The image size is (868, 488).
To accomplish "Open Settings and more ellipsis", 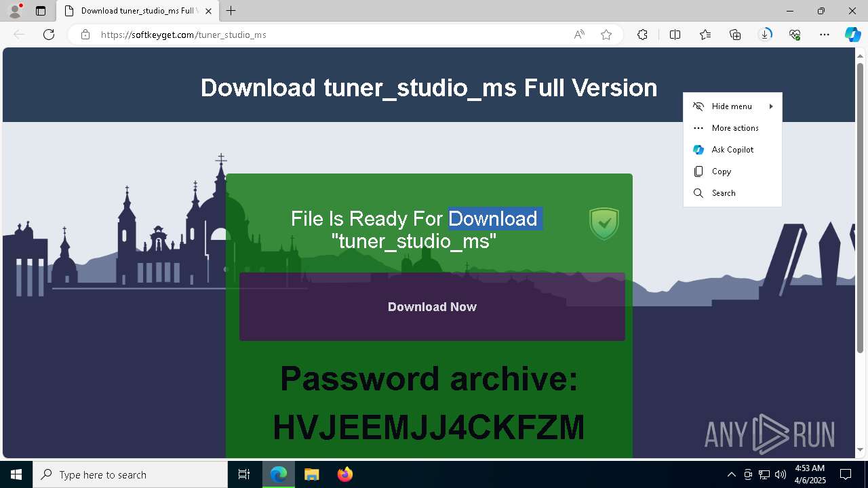I will (x=825, y=35).
